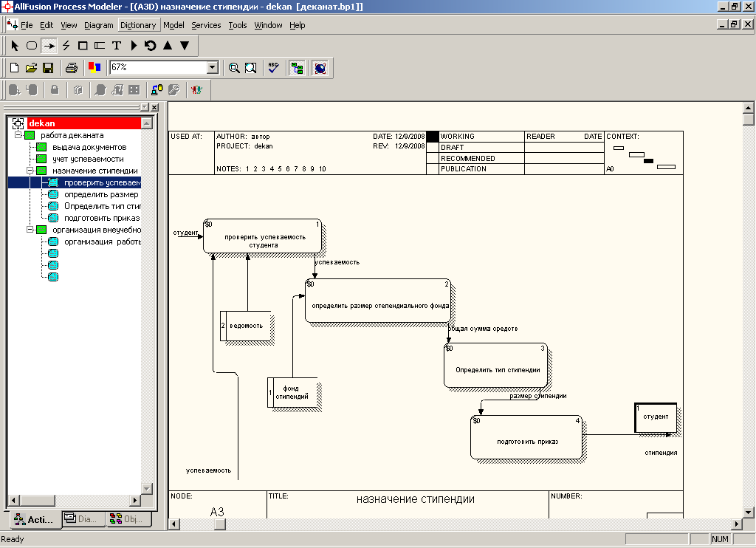Switch to the Diagrams tab
Screen dimensions: 756x548
click(81, 519)
